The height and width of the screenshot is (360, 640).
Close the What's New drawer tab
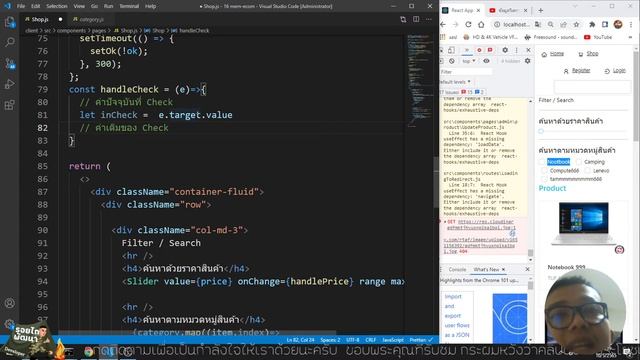503,269
